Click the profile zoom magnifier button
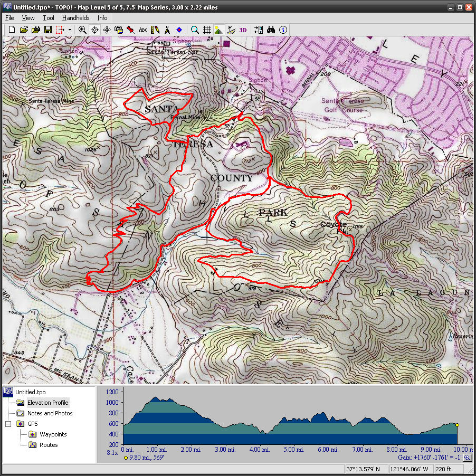 467,458
